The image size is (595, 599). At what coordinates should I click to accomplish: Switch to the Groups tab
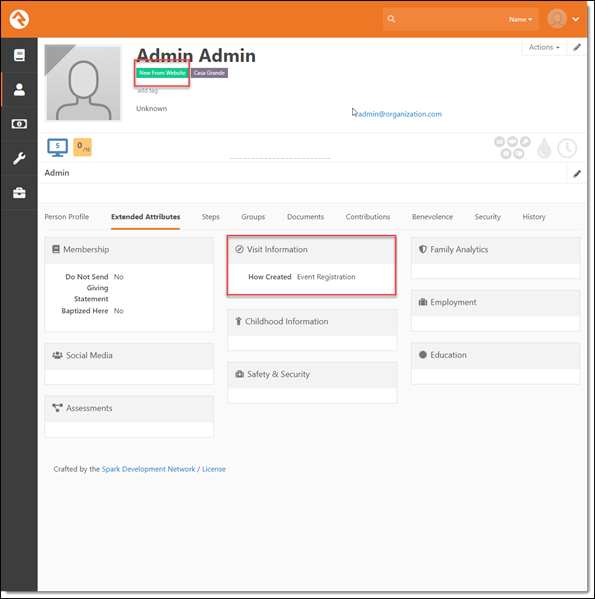253,217
